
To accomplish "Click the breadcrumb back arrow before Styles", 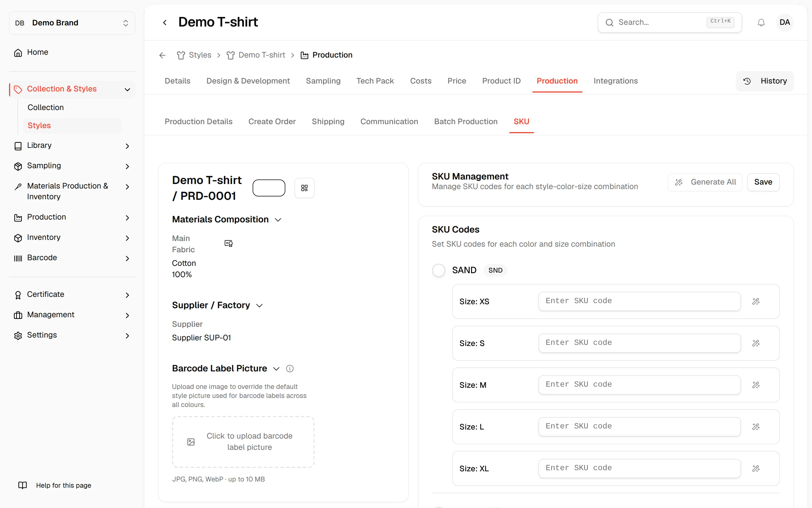I will (162, 55).
